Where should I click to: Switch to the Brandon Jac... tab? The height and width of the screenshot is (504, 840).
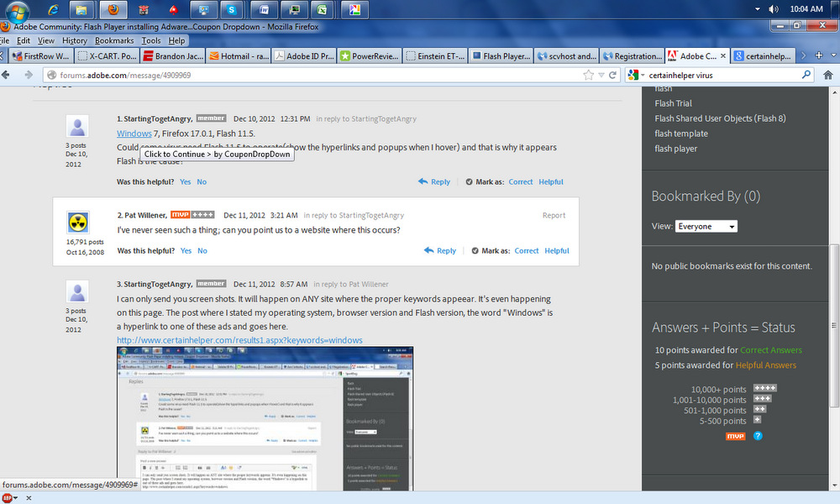pyautogui.click(x=173, y=55)
